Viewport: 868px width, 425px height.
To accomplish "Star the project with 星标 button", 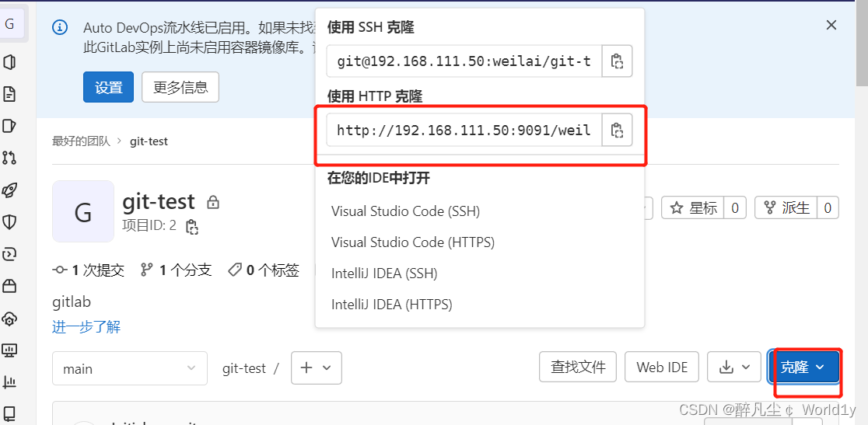I will tap(693, 207).
